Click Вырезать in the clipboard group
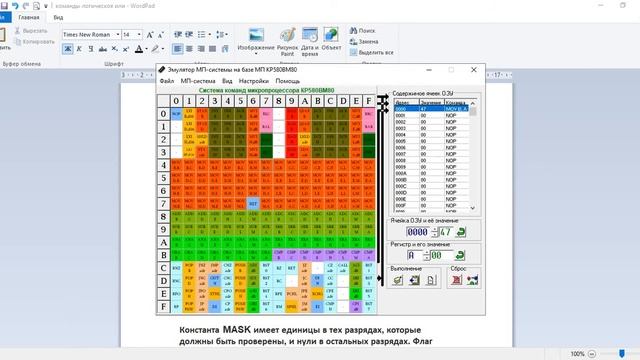This screenshot has height=360, width=640. 32,31
